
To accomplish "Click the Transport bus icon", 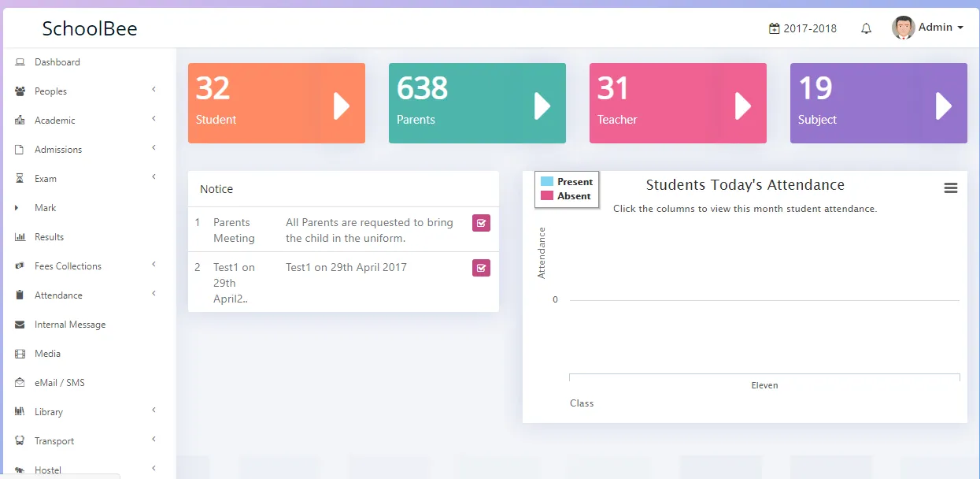I will pos(20,441).
